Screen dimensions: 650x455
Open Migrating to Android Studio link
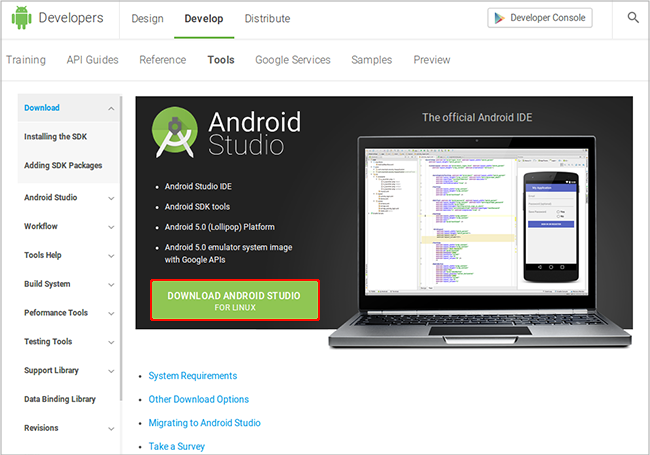204,423
